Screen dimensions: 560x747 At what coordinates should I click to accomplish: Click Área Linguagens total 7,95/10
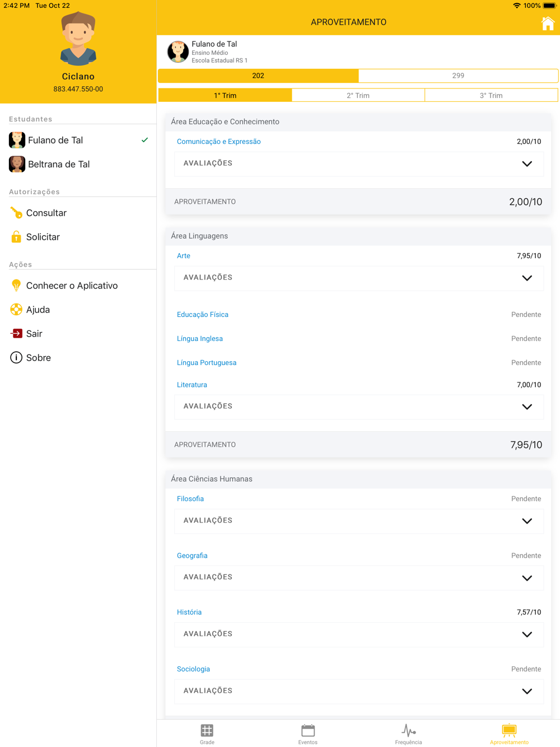526,445
